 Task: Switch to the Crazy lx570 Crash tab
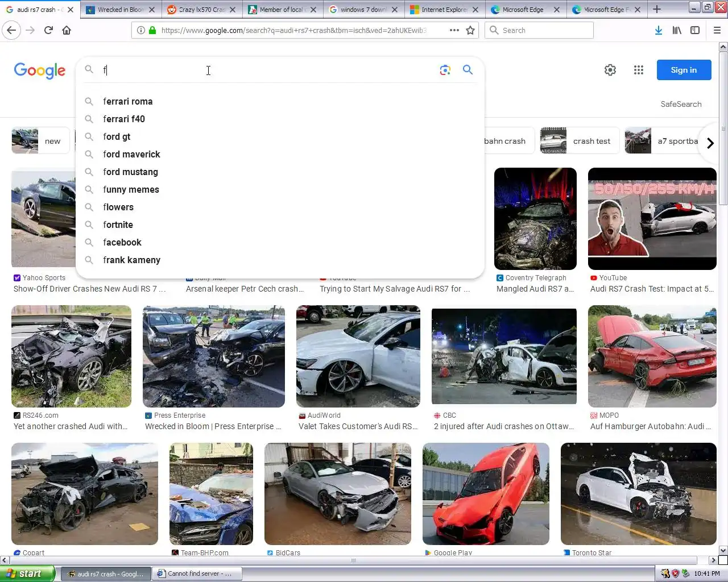pos(202,10)
